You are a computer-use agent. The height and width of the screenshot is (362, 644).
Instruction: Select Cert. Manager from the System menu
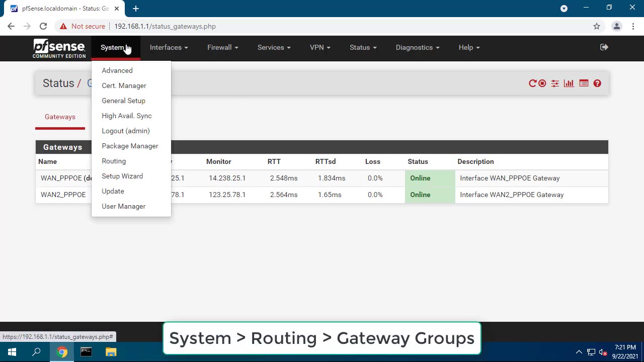pyautogui.click(x=124, y=85)
